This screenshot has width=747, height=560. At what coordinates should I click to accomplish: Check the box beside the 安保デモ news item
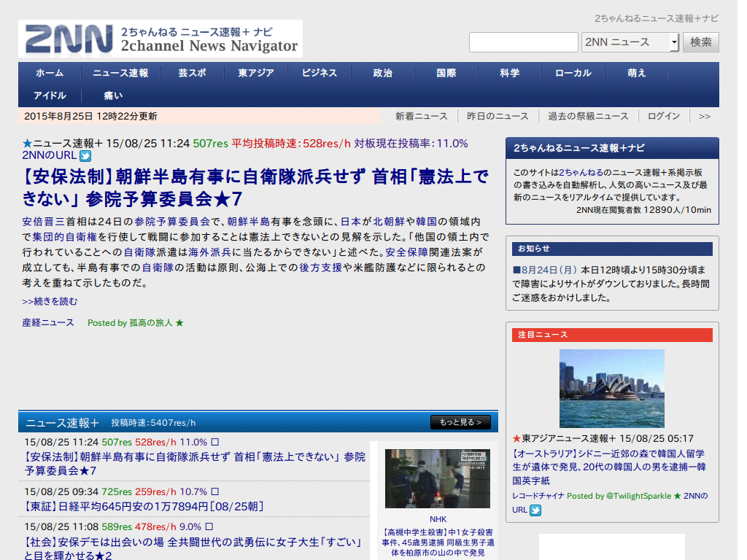pyautogui.click(x=209, y=526)
